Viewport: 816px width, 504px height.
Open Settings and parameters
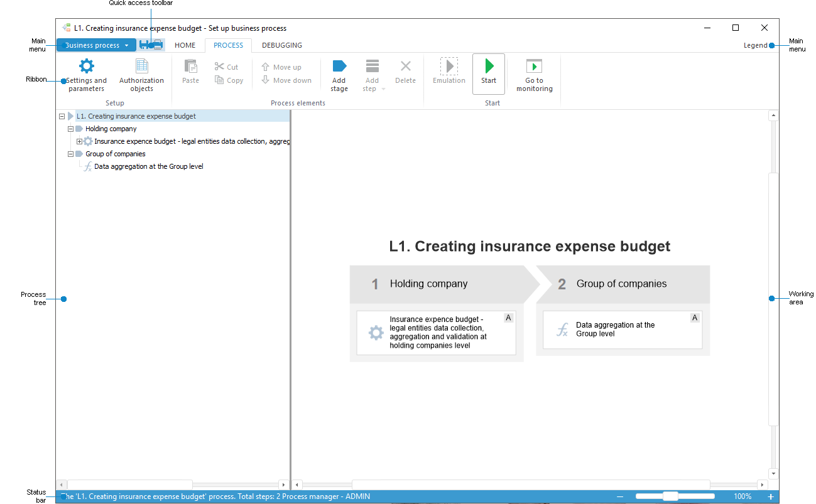tap(87, 75)
